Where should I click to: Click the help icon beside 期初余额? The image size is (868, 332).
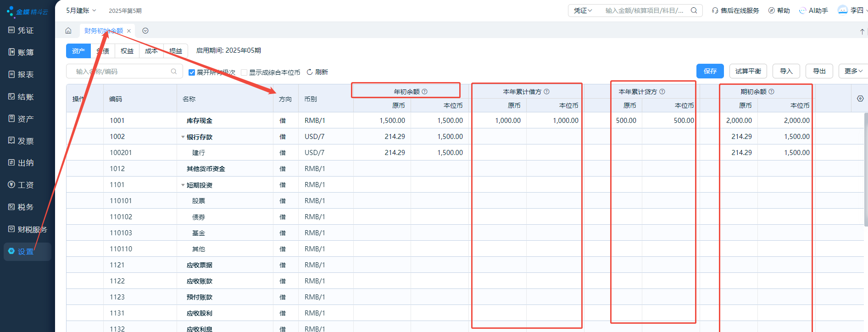pyautogui.click(x=772, y=92)
